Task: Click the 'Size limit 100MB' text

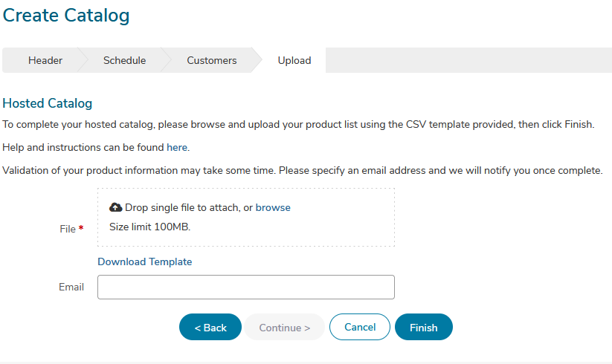Action: tap(150, 227)
